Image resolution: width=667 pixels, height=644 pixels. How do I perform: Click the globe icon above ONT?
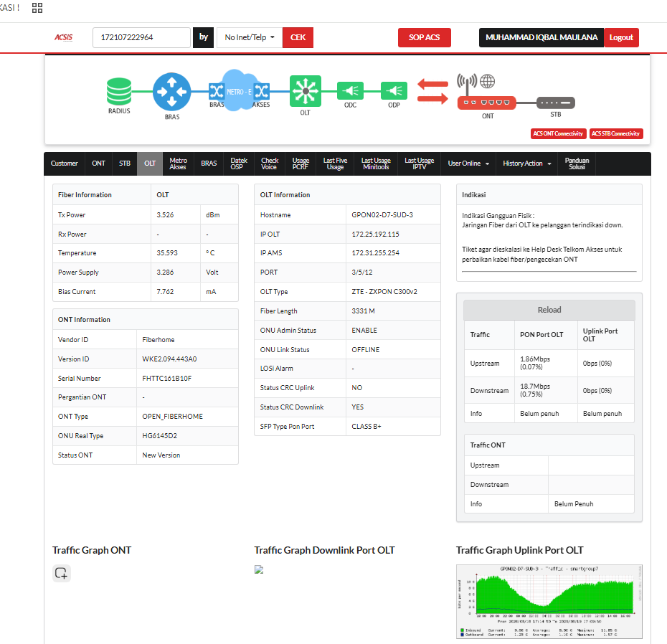click(x=487, y=81)
